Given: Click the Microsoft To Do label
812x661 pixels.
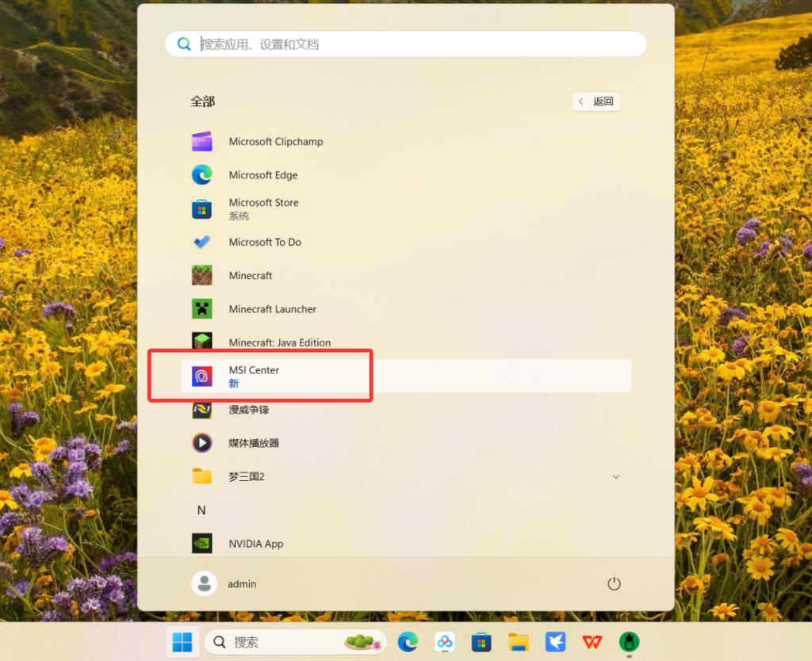Looking at the screenshot, I should coord(265,243).
